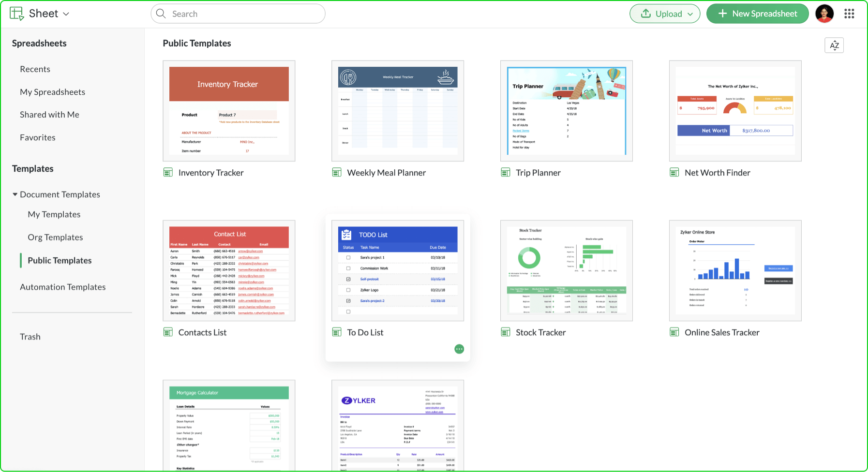Image resolution: width=868 pixels, height=472 pixels.
Task: Expand the Sheet dropdown beside the logo
Action: 67,14
